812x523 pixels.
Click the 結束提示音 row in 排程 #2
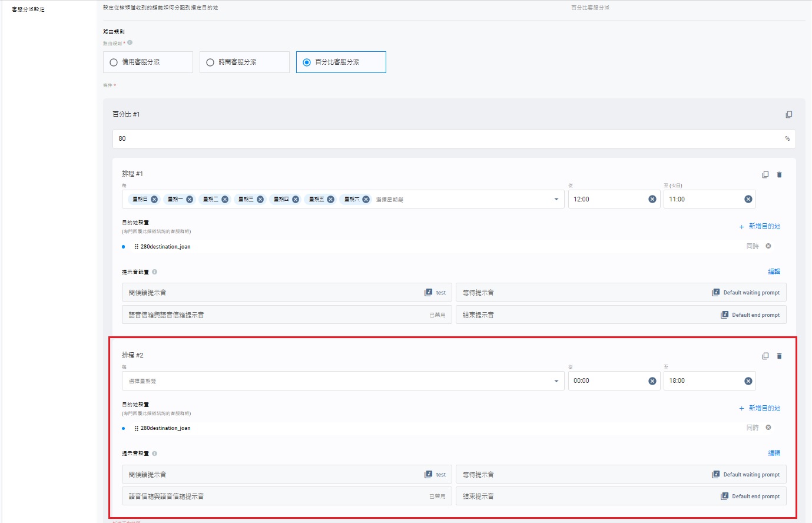tap(621, 496)
